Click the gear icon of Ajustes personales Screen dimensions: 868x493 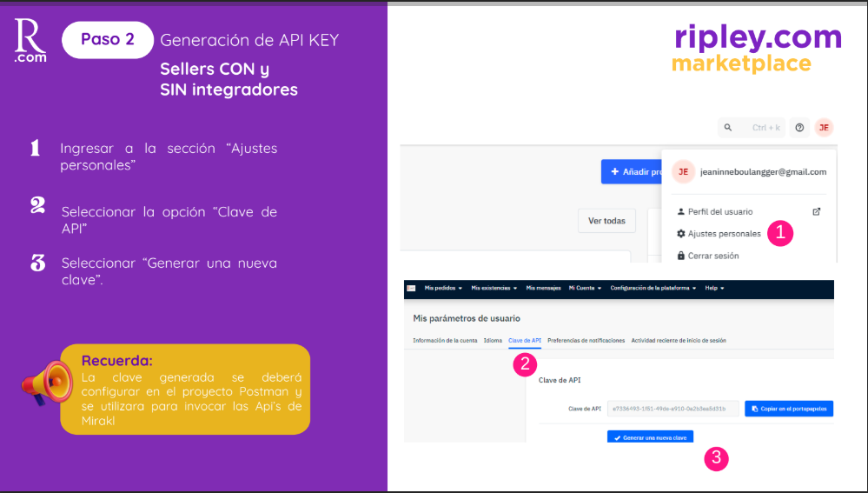click(x=681, y=234)
